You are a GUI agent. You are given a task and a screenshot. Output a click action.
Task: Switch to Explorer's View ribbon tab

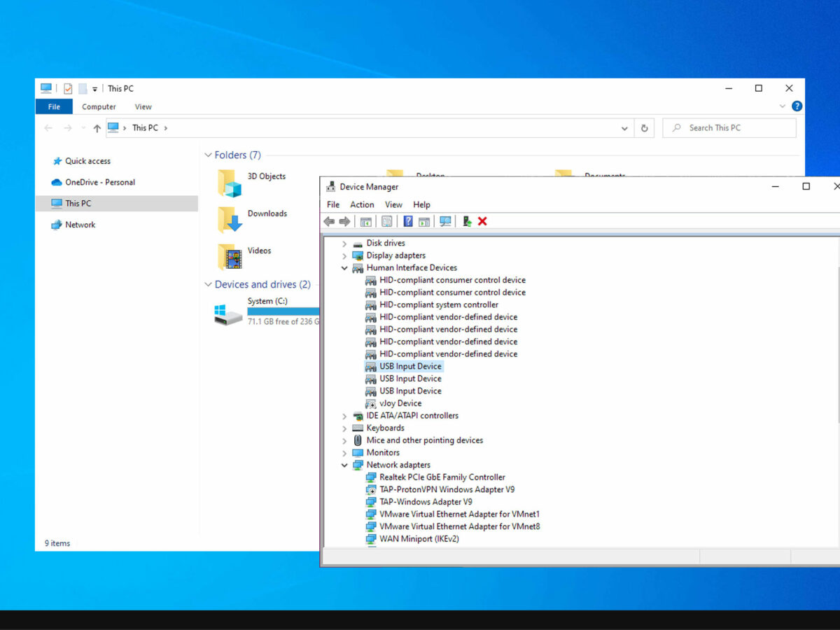point(143,107)
